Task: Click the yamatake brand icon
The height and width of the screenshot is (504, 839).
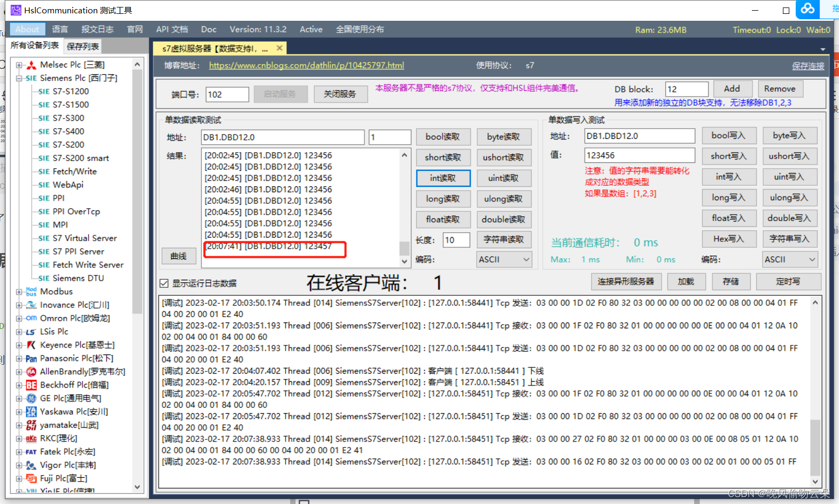Action: 32,426
